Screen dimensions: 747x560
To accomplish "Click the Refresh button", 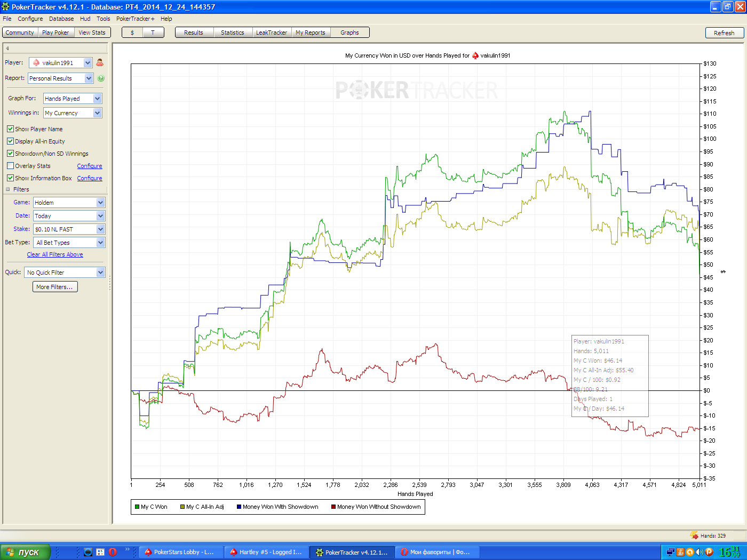I will click(x=724, y=33).
